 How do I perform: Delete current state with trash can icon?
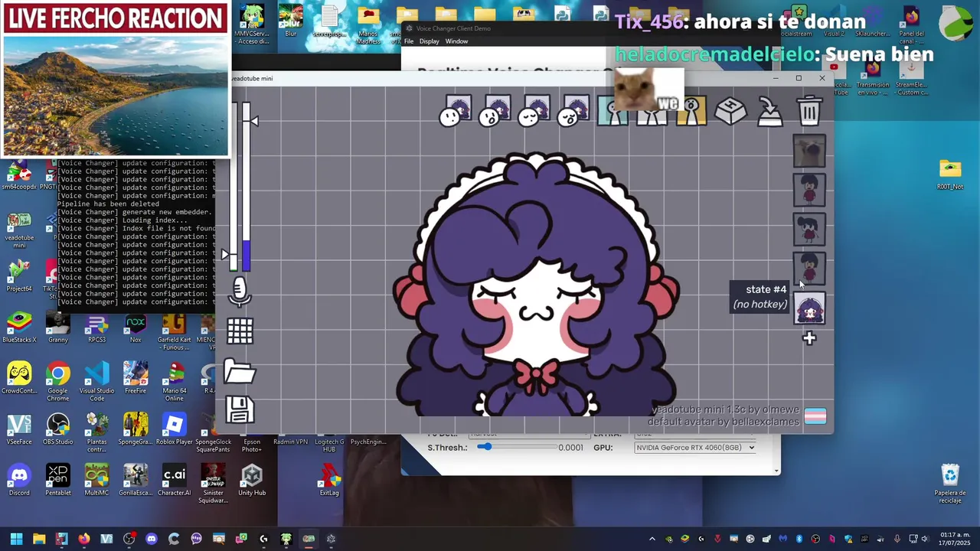click(x=809, y=112)
